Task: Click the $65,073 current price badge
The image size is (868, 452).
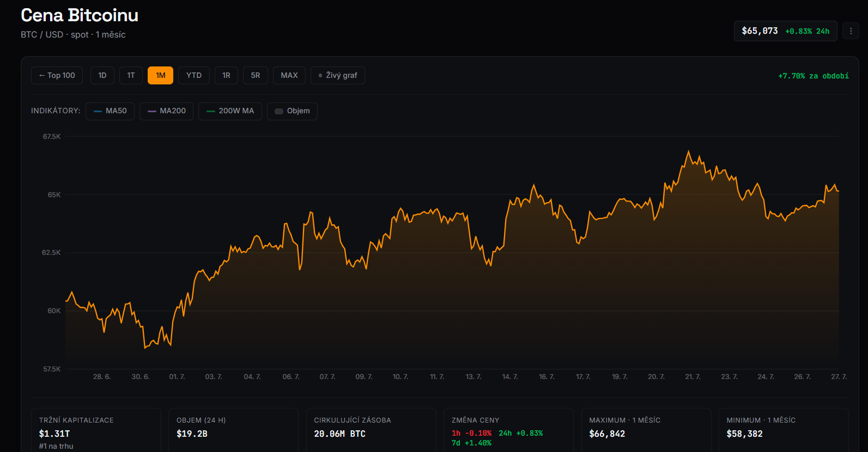Action: coord(785,31)
